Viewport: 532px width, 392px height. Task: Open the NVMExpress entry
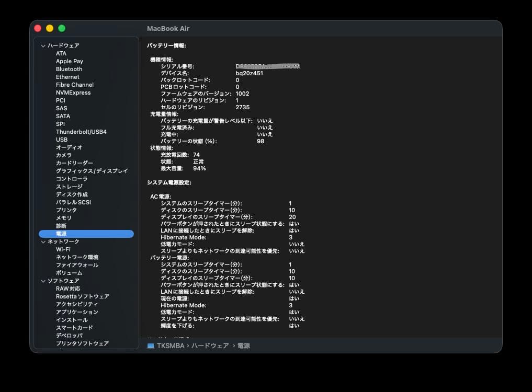pos(73,93)
